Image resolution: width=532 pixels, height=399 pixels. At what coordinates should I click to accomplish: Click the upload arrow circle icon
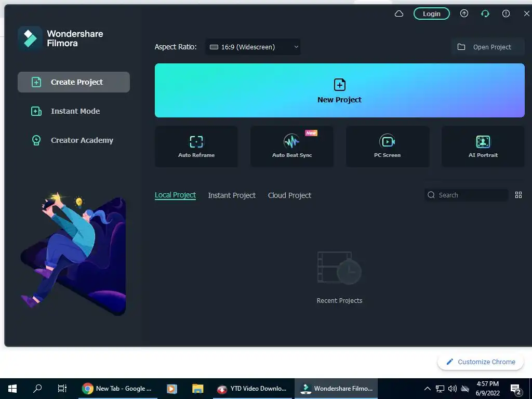464,13
